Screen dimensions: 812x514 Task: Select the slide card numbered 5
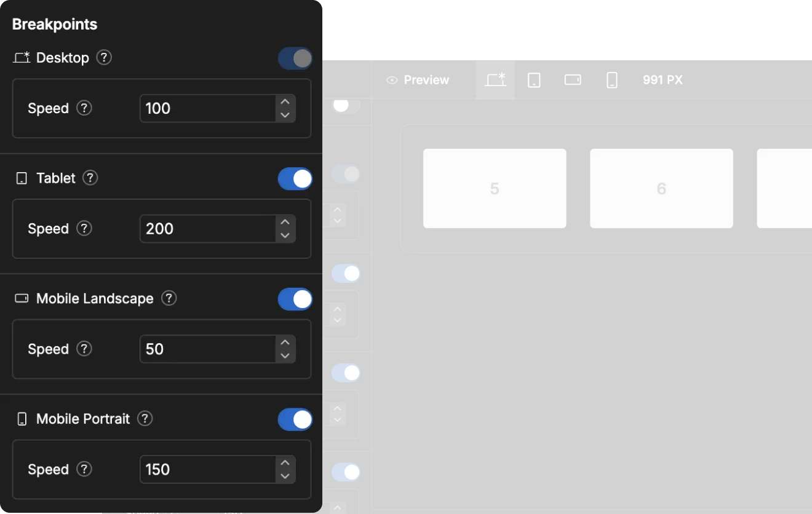(x=495, y=188)
